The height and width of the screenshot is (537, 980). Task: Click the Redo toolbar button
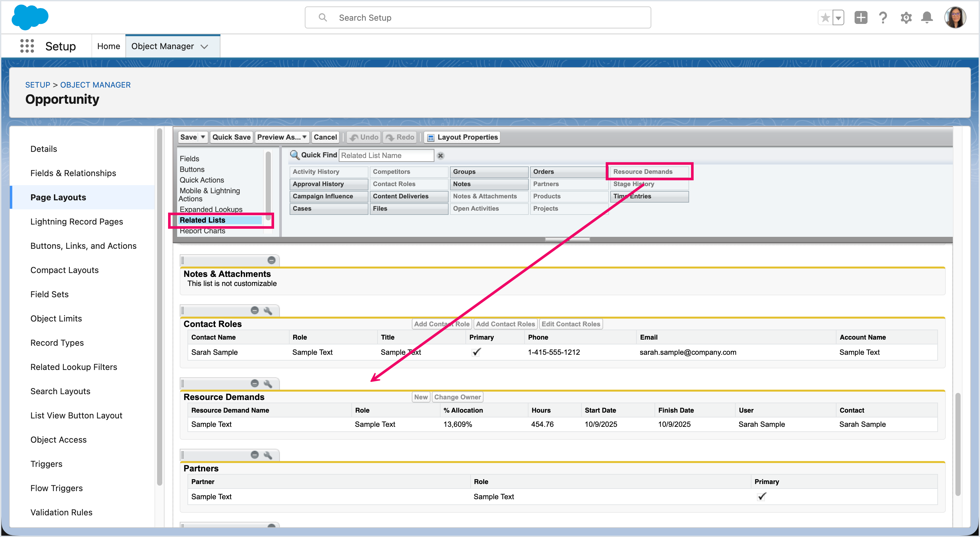[400, 137]
